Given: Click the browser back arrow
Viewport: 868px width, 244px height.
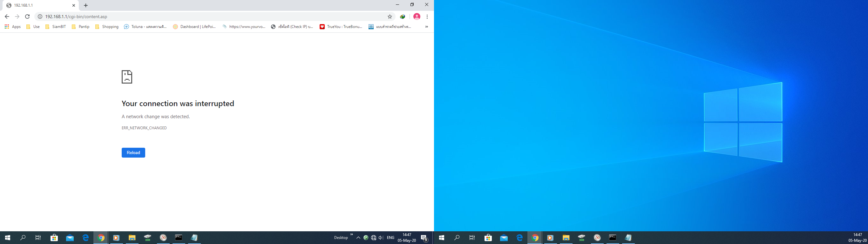Looking at the screenshot, I should click(x=7, y=17).
